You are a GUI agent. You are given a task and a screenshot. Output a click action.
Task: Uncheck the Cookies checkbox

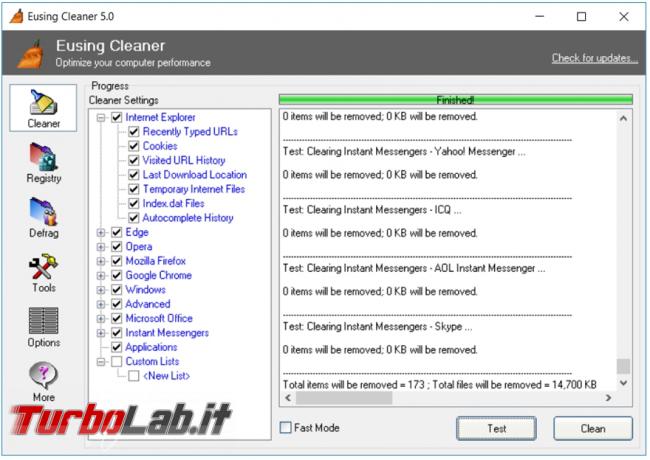pos(133,146)
